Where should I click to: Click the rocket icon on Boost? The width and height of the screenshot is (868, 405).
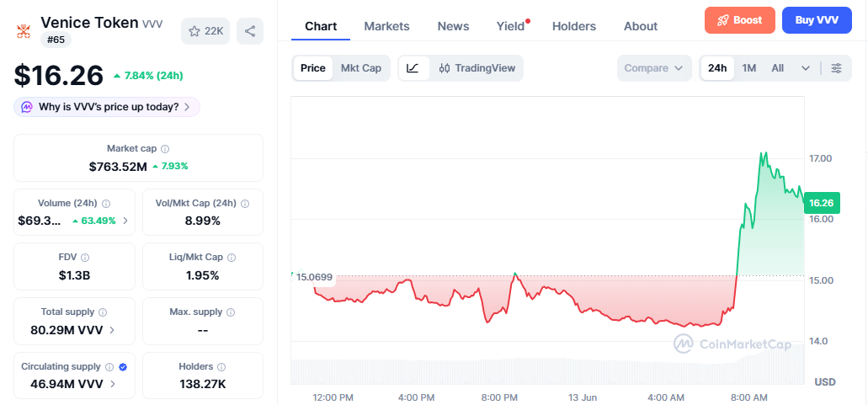click(723, 20)
